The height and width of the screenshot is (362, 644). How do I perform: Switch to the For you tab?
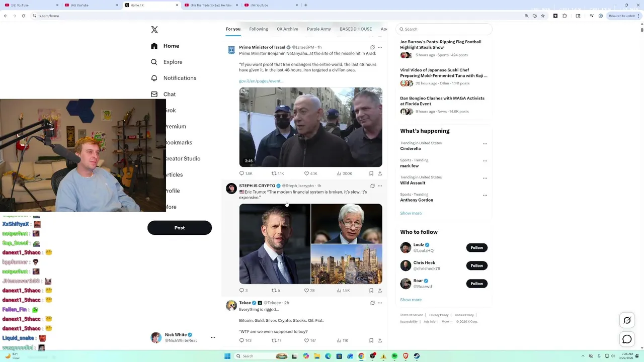[x=233, y=29]
